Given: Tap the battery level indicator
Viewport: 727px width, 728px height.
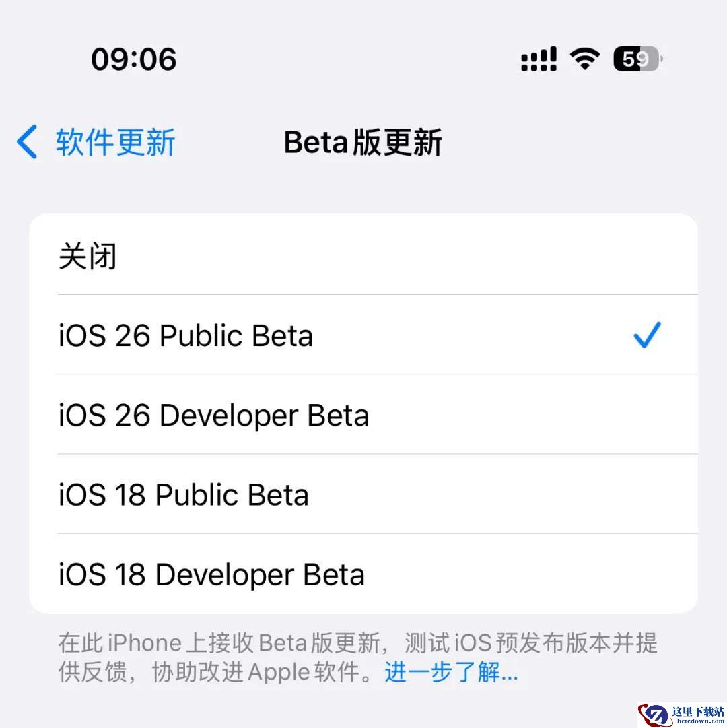Looking at the screenshot, I should (x=638, y=59).
